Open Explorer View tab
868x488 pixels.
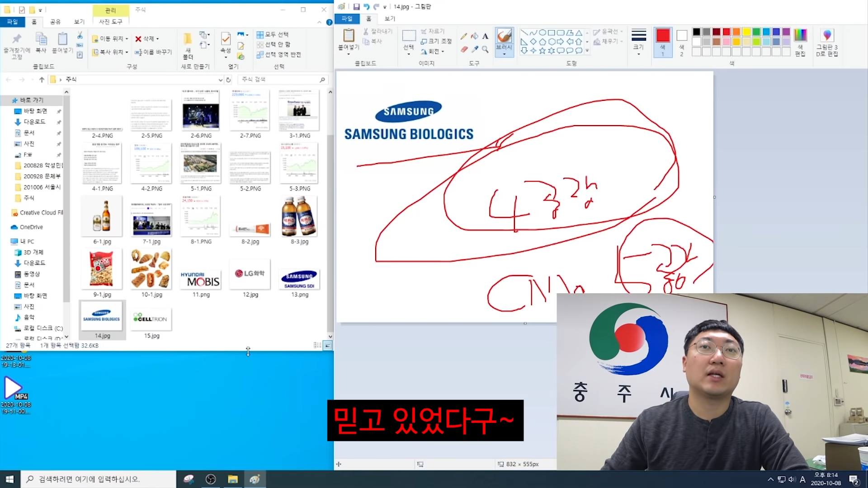(79, 22)
